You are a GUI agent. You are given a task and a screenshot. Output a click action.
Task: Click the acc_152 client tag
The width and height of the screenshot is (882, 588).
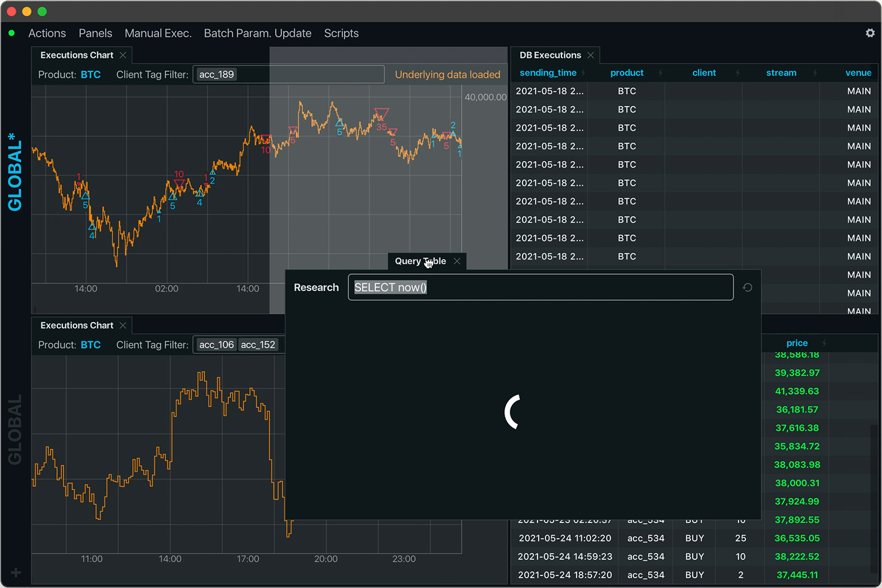[258, 345]
